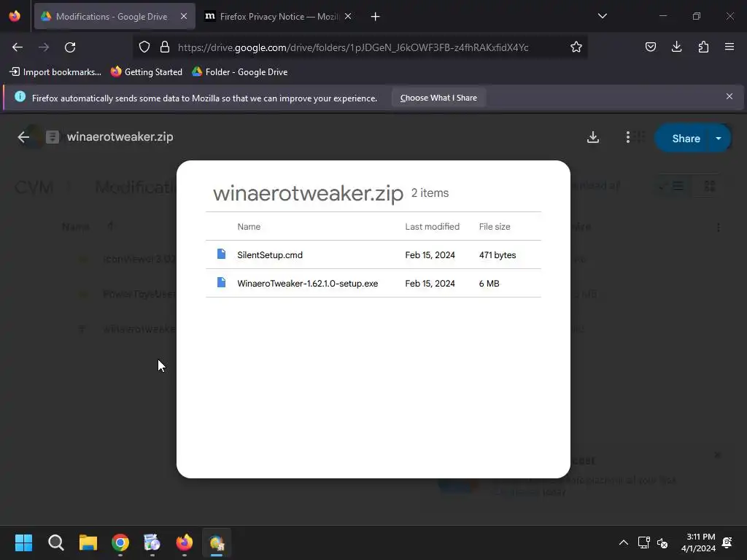Screen dimensions: 747x560
Task: Download winaerotweaker.zip from preview toolbar
Action: coord(592,138)
